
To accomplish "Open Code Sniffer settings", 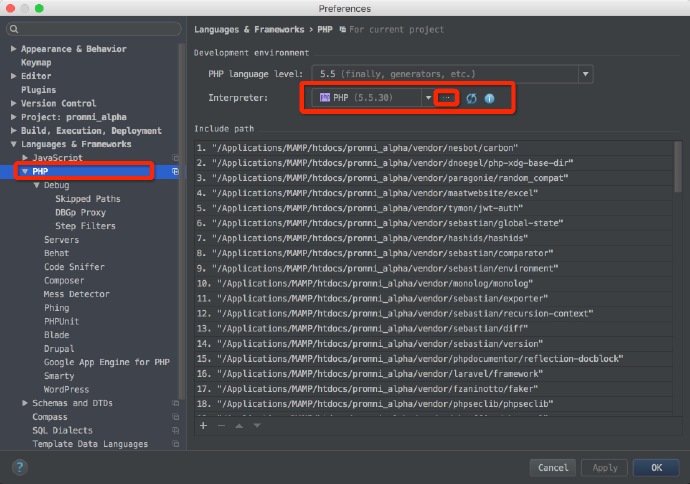I will pos(74,267).
